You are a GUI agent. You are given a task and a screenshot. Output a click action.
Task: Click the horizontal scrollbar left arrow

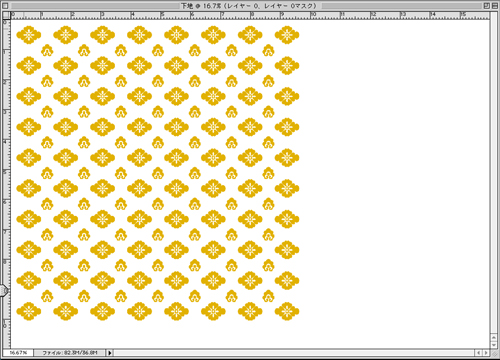click(479, 353)
